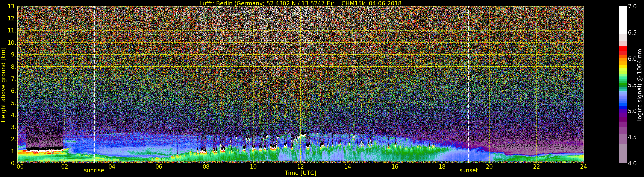Click the colorbar tick label '4.5'
The height and width of the screenshot is (177, 644).
632,137
